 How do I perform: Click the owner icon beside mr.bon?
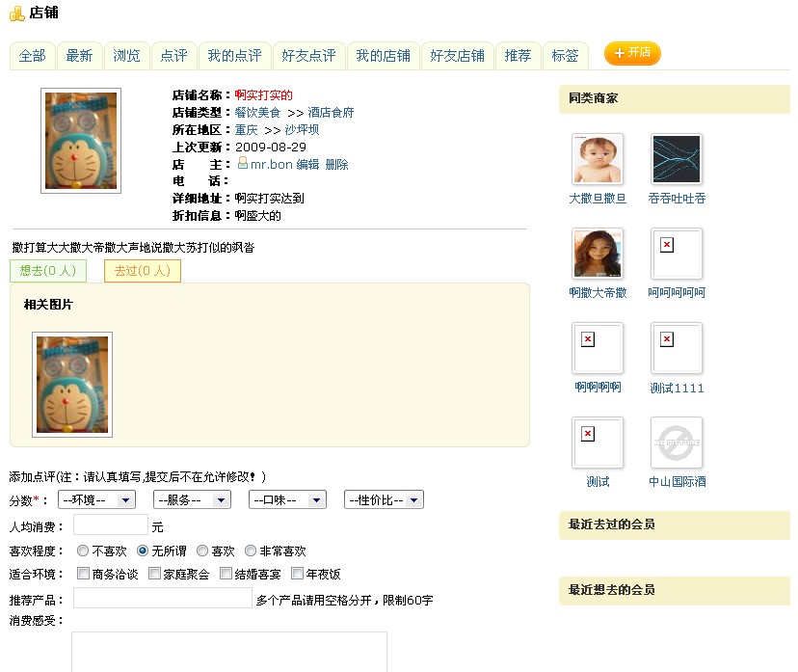[x=243, y=162]
